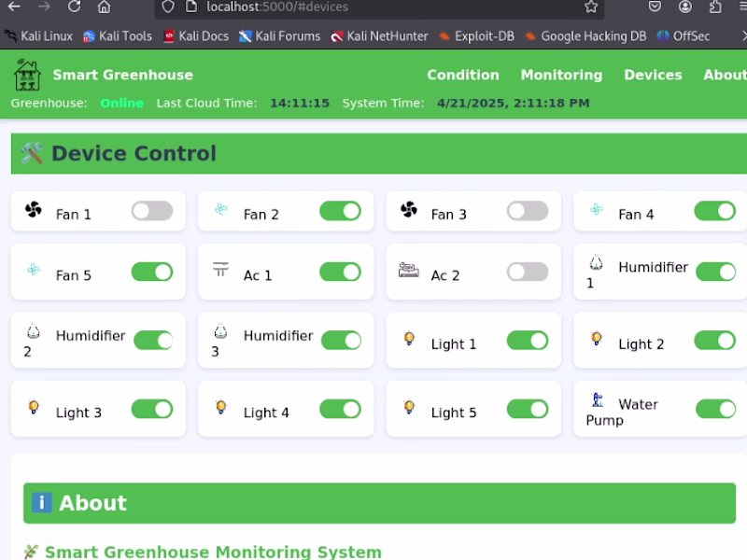
Task: Switch off Light 1
Action: point(528,341)
